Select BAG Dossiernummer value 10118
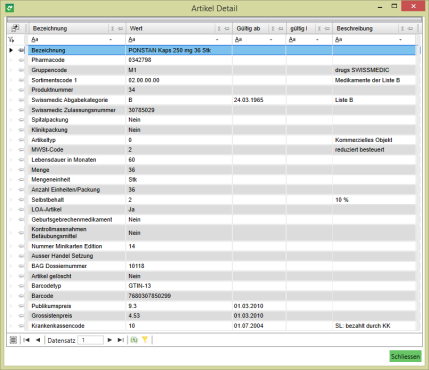Viewport: 429px width, 370px height. click(x=137, y=266)
